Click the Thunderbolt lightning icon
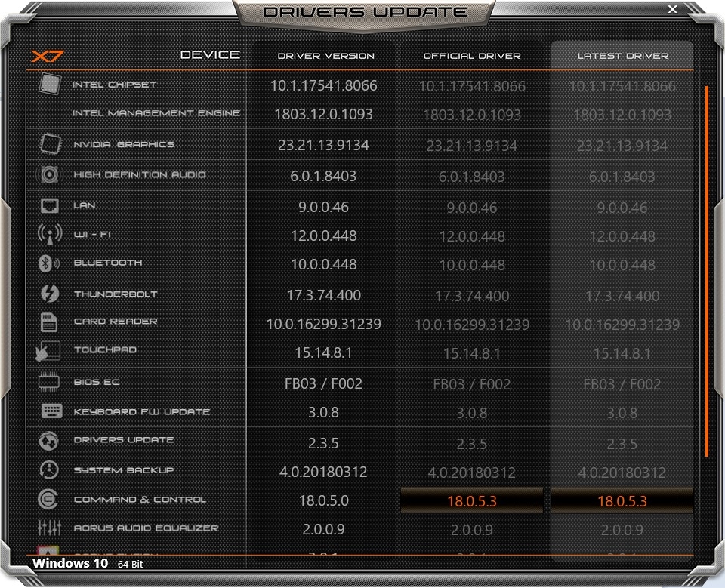Image resolution: width=725 pixels, height=588 pixels. coord(50,294)
